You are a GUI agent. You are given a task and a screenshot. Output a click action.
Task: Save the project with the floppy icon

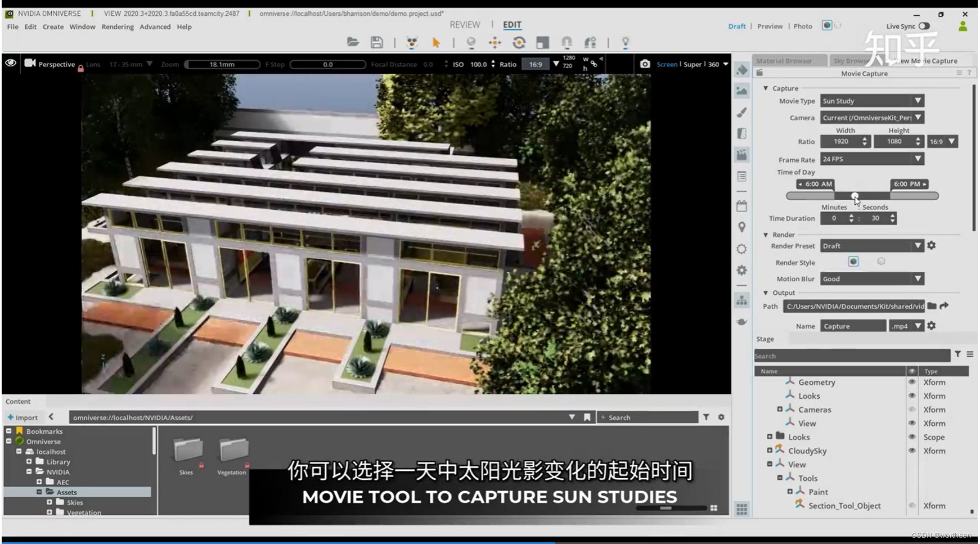(376, 42)
